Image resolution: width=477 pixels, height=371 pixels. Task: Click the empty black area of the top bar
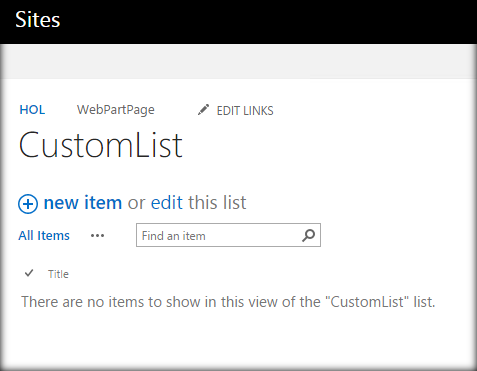pos(267,22)
